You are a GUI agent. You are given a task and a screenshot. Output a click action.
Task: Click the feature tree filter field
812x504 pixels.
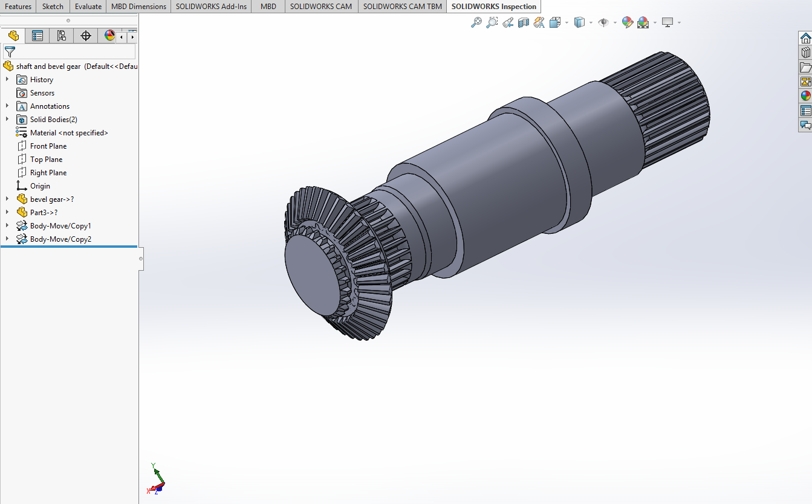pyautogui.click(x=69, y=52)
